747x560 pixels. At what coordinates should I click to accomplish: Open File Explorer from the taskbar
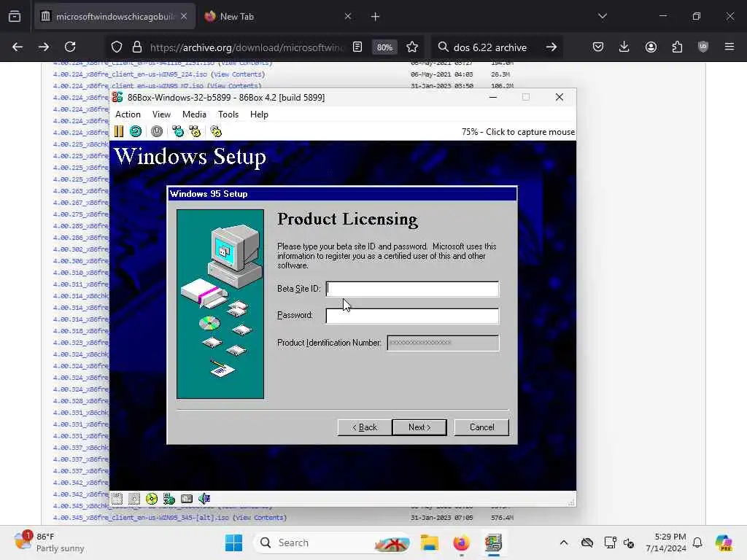click(429, 542)
